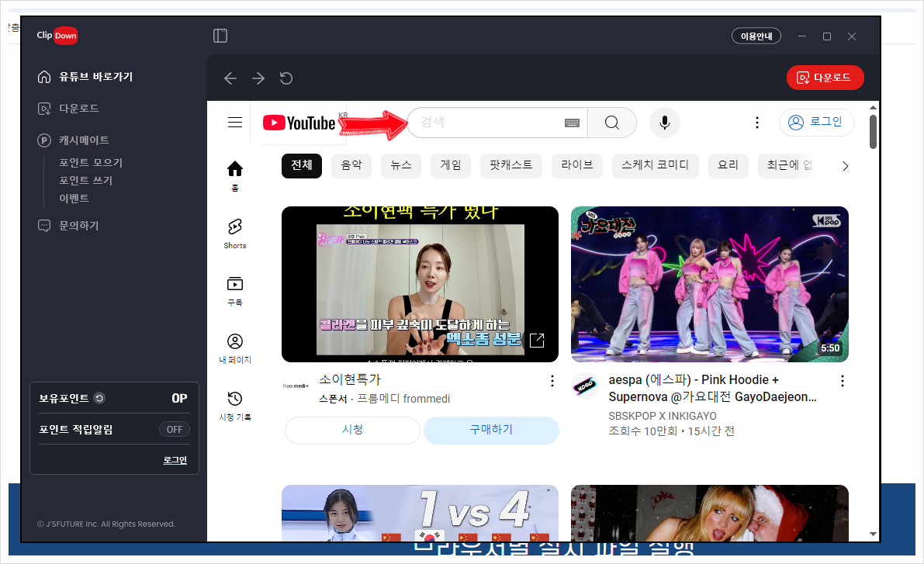924x564 pixels.
Task: Click the 시청 watch button
Action: pos(352,431)
